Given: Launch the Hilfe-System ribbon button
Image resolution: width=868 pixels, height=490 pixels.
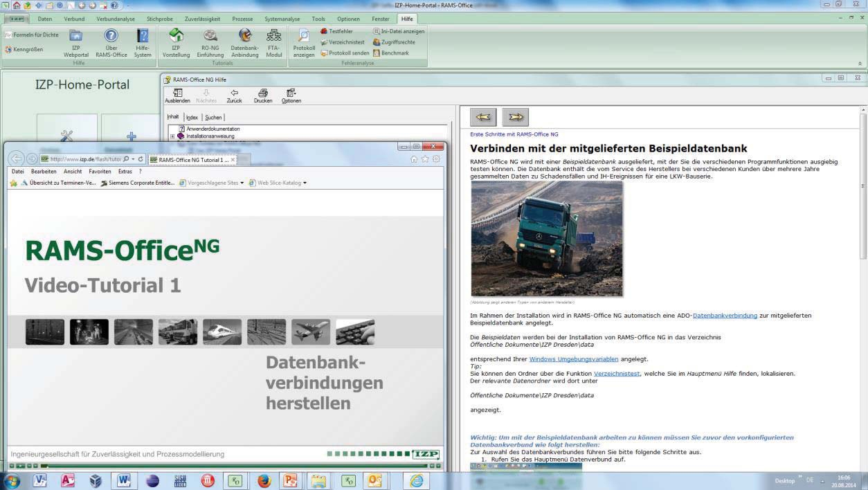Looking at the screenshot, I should coord(143,42).
